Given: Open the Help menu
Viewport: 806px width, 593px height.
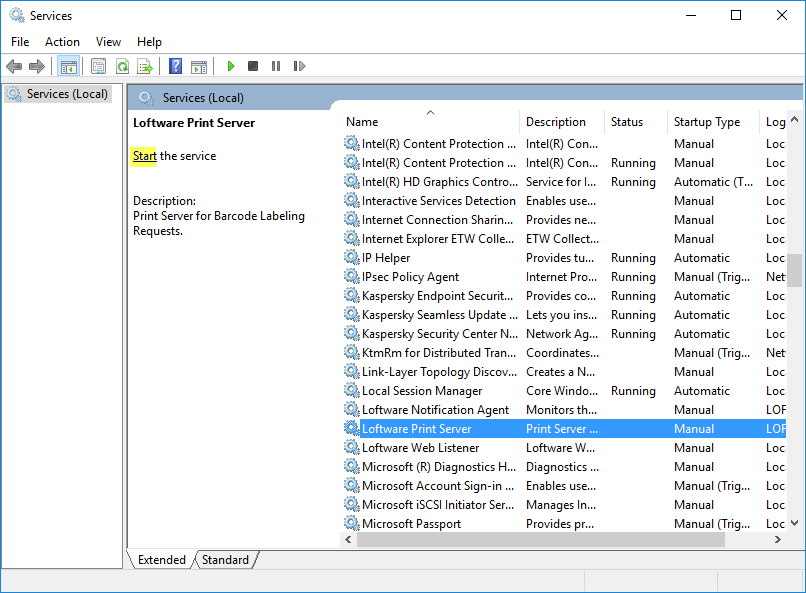Looking at the screenshot, I should click(x=149, y=42).
